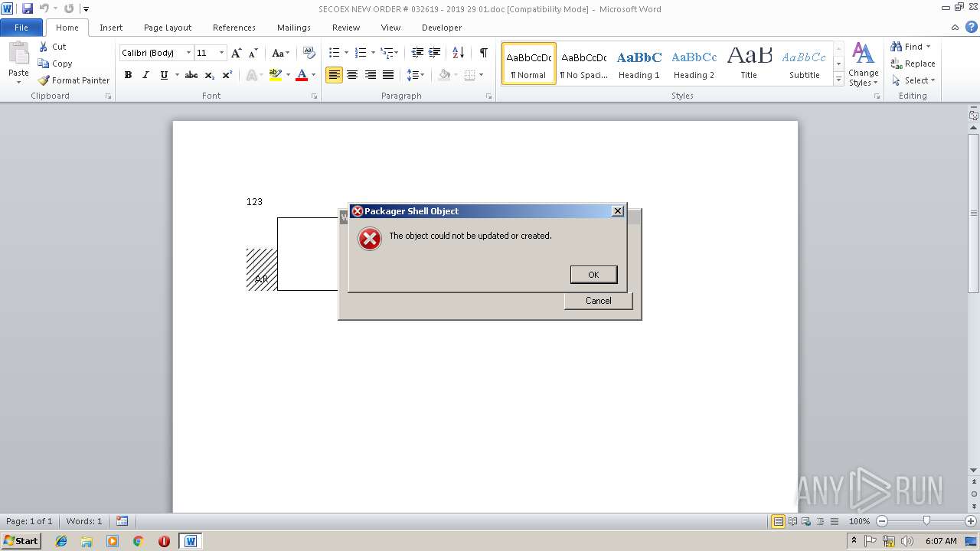Click the Save icon in Quick Access Toolbar
The height and width of the screenshot is (551, 980).
[x=28, y=8]
